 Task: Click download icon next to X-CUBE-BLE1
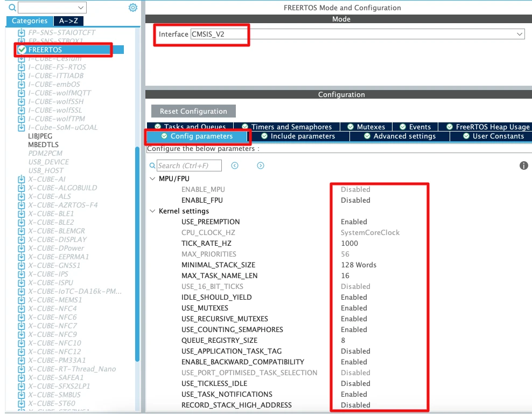coord(22,213)
